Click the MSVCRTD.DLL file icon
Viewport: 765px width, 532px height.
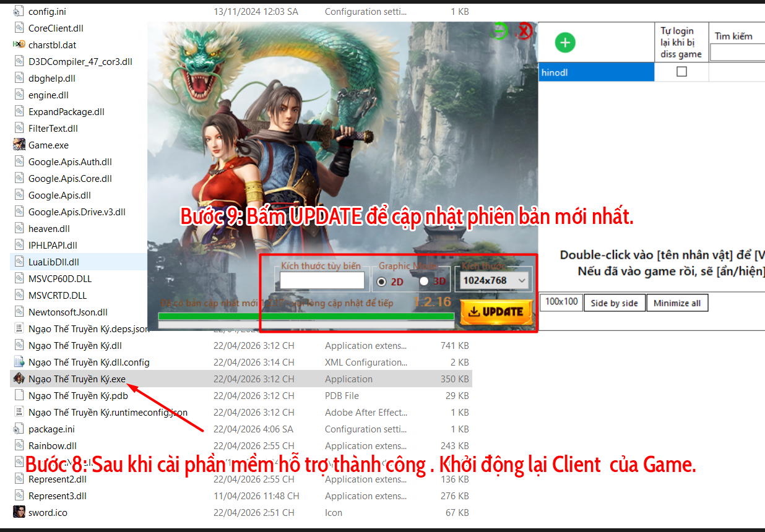coord(19,296)
